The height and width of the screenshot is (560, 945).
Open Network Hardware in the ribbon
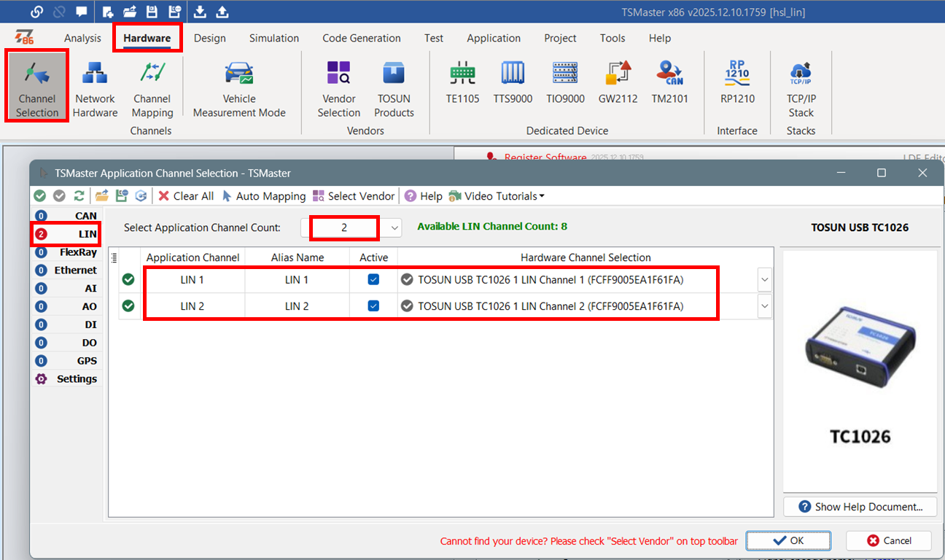(x=95, y=88)
